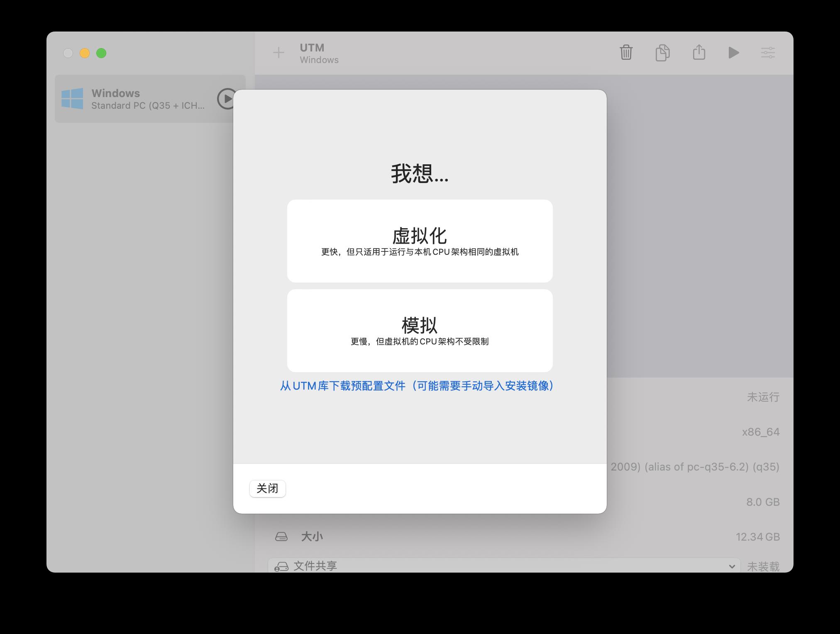Click the 12.34 GB size value

click(x=758, y=537)
